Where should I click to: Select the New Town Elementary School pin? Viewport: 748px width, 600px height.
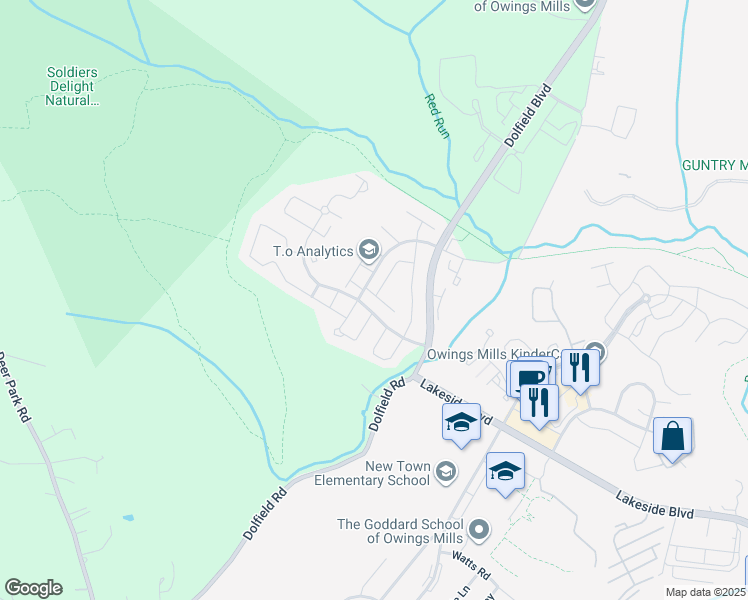[446, 472]
